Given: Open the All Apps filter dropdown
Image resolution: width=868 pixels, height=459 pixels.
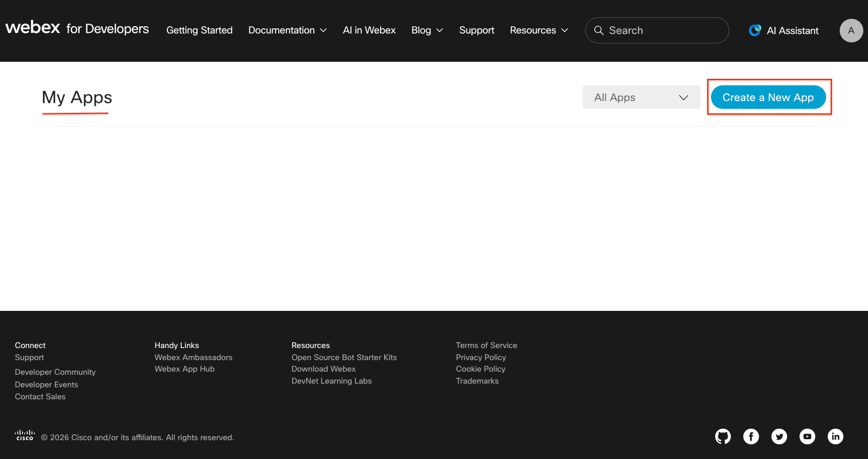Looking at the screenshot, I should tap(641, 97).
